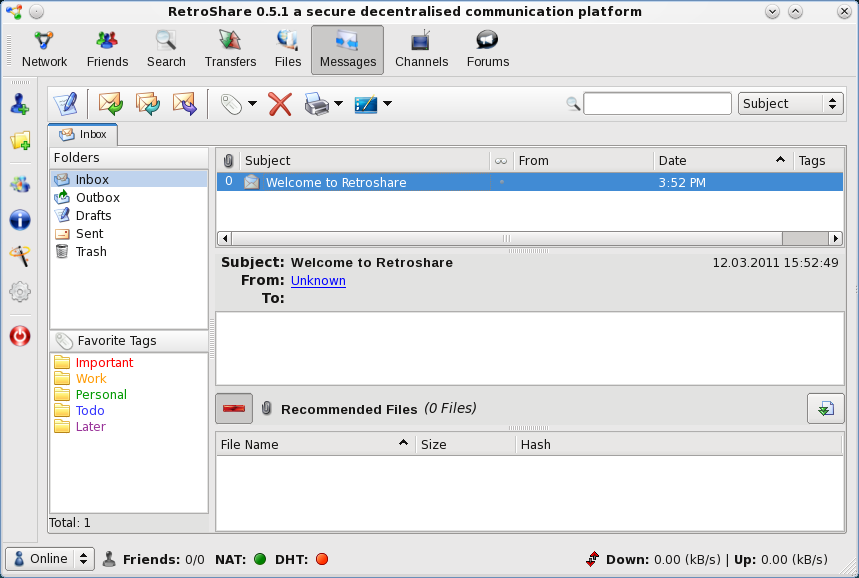Sort messages by Date column
The height and width of the screenshot is (578, 859).
point(723,161)
